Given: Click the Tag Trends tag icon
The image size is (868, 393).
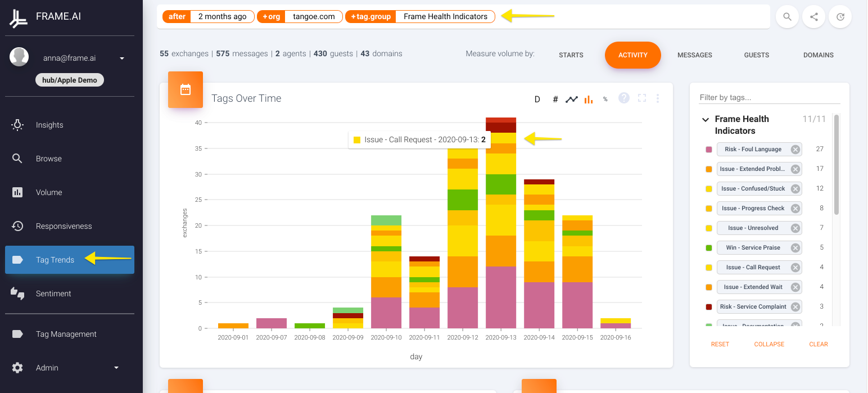Looking at the screenshot, I should (17, 260).
